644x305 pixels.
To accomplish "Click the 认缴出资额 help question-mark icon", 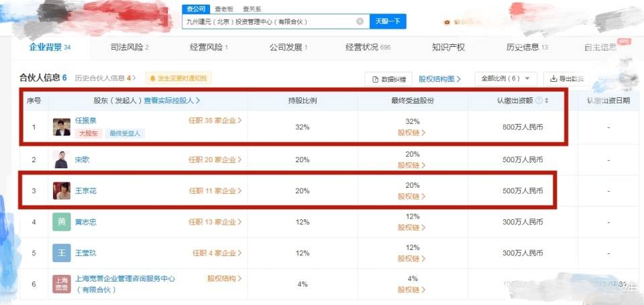I will (539, 101).
